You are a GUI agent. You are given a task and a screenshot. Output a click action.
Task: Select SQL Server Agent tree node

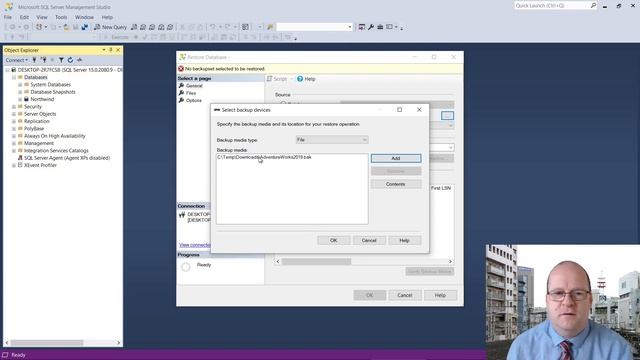click(67, 158)
